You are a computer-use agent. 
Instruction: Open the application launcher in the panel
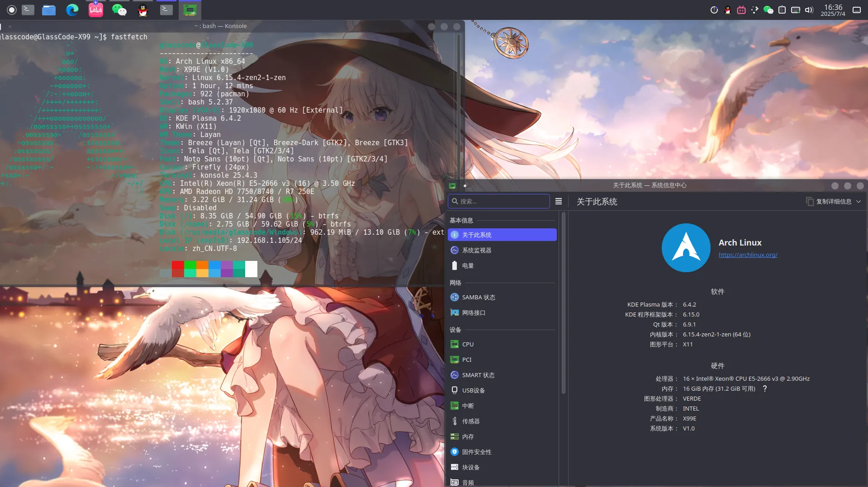[12, 9]
